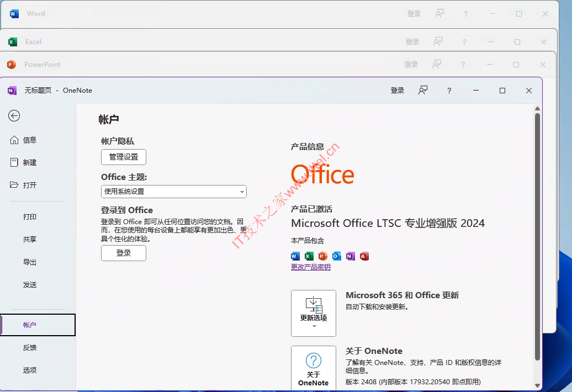Click 登录 in the PowerPoint window title bar
Viewport: 572px width, 392px height.
[x=411, y=65]
